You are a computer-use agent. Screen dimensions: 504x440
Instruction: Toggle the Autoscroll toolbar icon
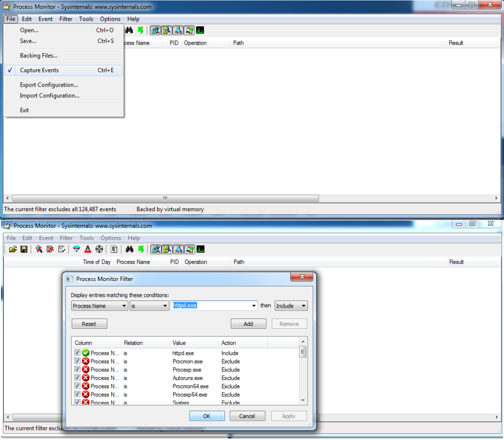tap(50, 250)
